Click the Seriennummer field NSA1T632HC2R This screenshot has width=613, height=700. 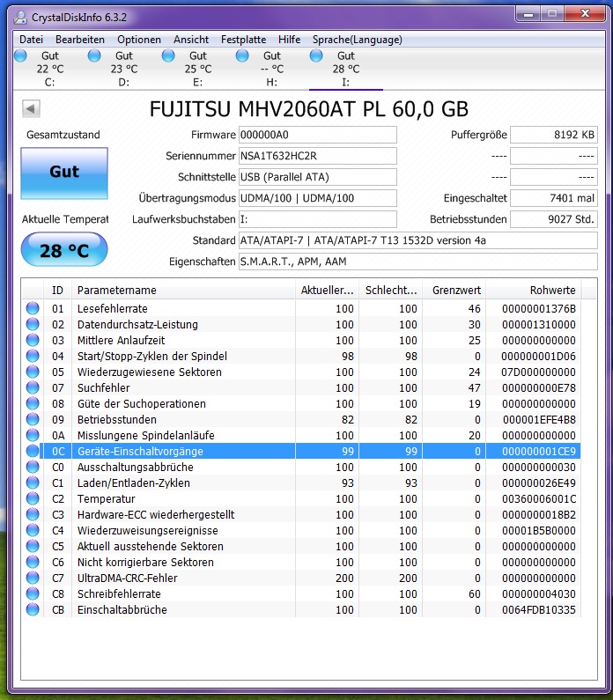(317, 156)
